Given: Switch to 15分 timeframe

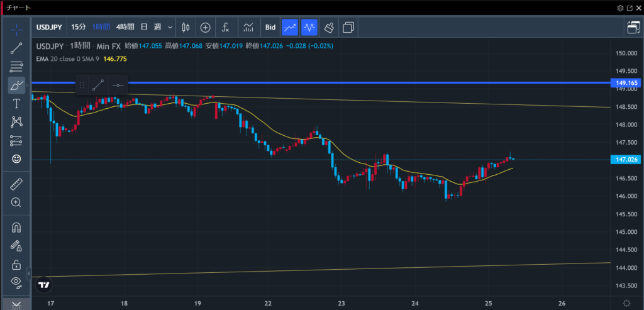Looking at the screenshot, I should point(79,27).
